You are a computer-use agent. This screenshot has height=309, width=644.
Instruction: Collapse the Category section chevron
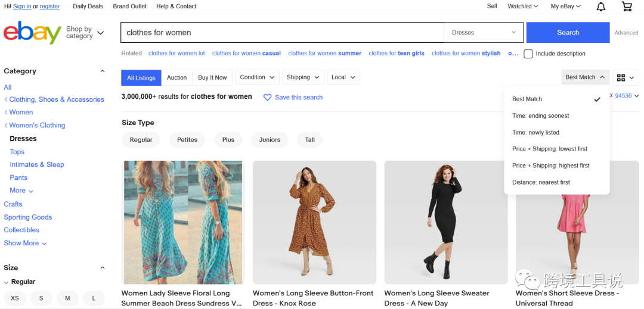point(102,71)
